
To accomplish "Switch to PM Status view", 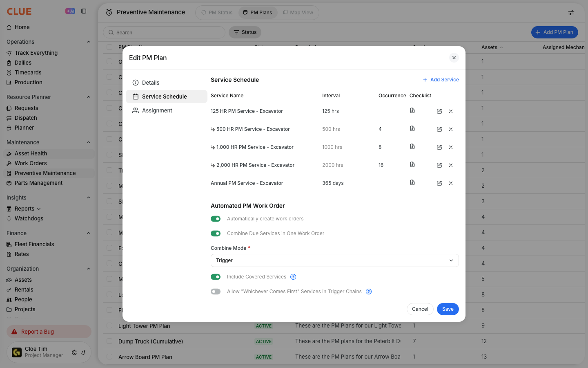I will point(217,13).
